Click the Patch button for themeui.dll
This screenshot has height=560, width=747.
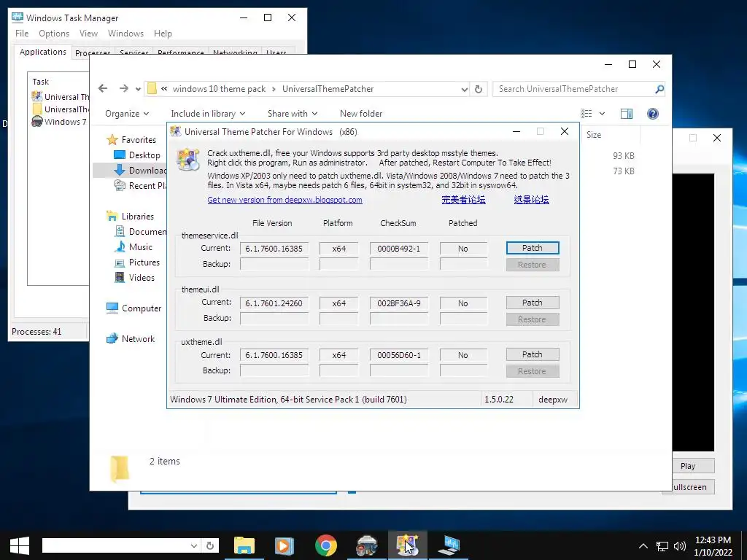(532, 303)
